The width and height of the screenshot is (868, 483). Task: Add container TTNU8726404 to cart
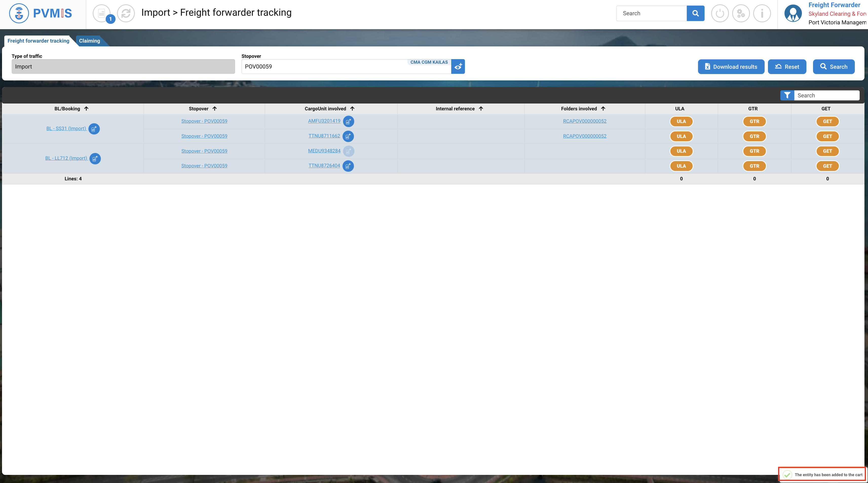[348, 166]
